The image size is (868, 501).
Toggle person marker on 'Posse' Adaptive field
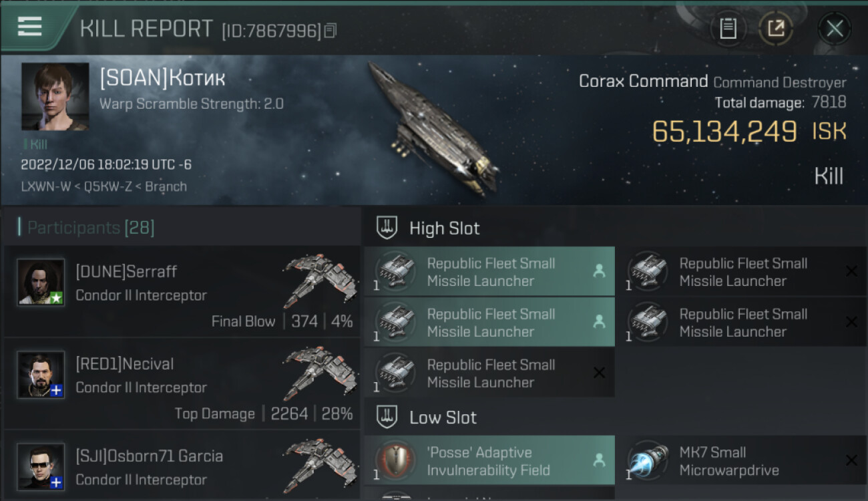[599, 460]
